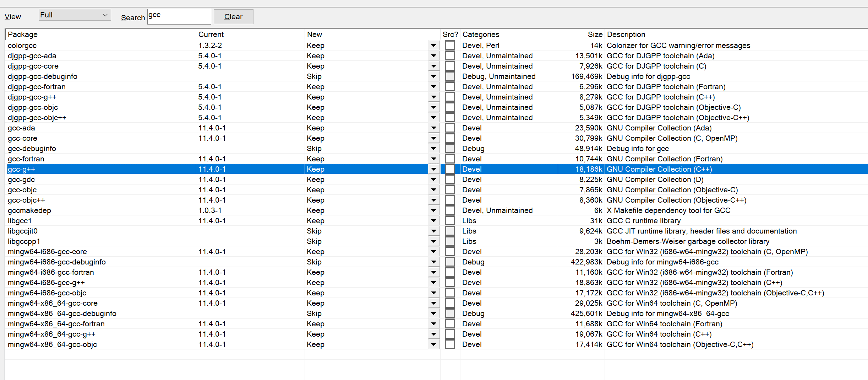
Task: Expand the dropdown arrow for gcc-g++
Action: click(x=433, y=169)
